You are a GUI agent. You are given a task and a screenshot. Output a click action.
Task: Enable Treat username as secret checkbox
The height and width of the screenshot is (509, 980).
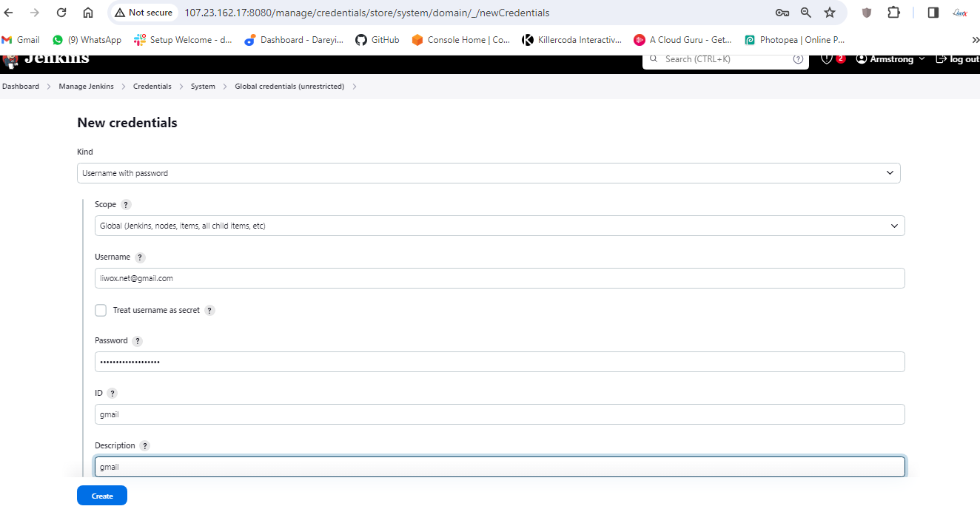coord(101,311)
